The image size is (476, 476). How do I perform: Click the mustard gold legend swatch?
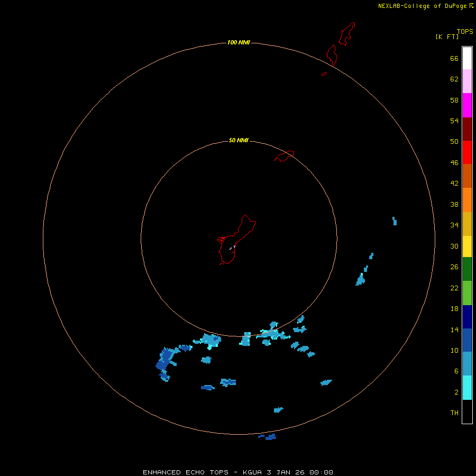467,223
